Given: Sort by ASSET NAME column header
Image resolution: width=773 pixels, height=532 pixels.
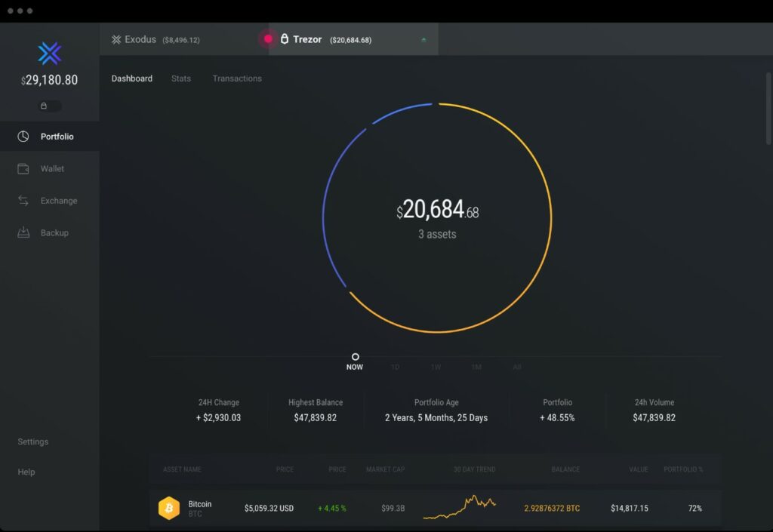Looking at the screenshot, I should coord(182,469).
